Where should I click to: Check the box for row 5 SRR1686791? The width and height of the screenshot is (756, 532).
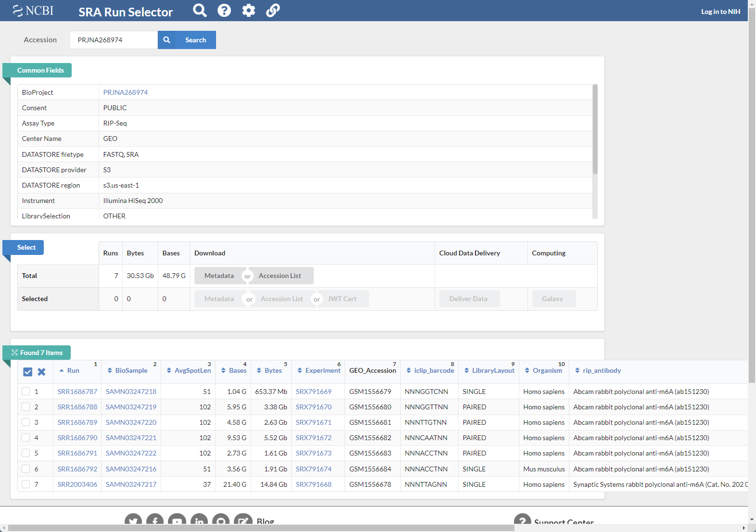coord(26,453)
